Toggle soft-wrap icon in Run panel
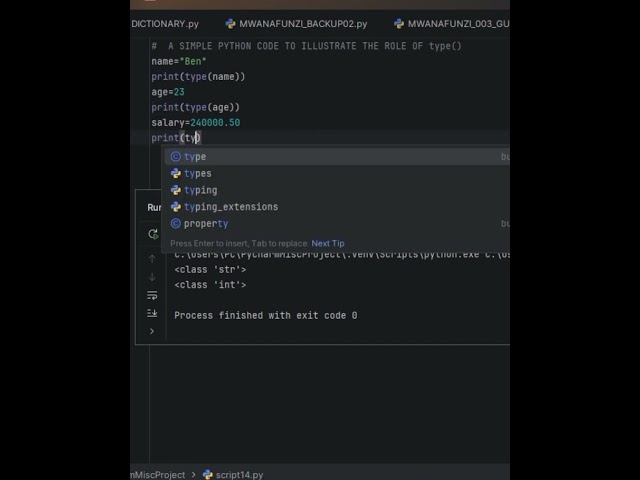The height and width of the screenshot is (480, 640). (x=152, y=295)
